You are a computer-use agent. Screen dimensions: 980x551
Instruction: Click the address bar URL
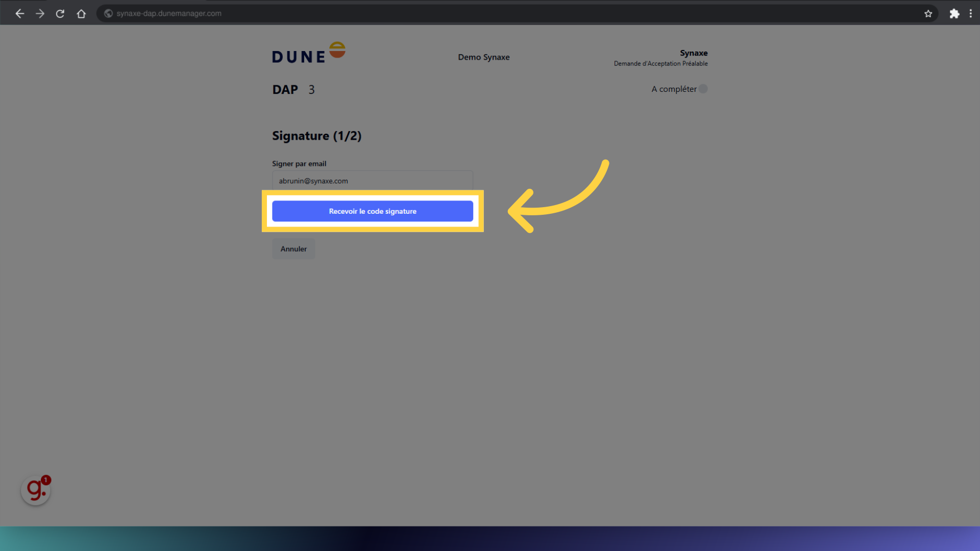[x=168, y=13]
